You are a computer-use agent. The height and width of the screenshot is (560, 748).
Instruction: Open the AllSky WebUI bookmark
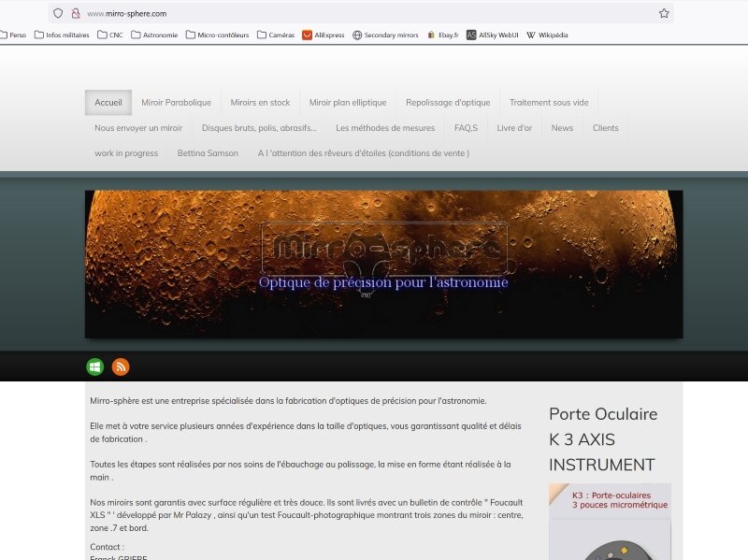493,35
